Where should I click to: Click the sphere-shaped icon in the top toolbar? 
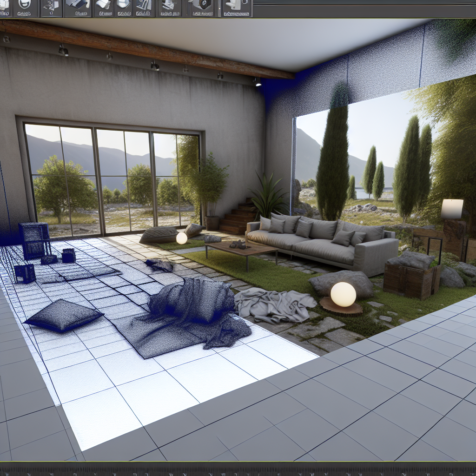pyautogui.click(x=123, y=7)
